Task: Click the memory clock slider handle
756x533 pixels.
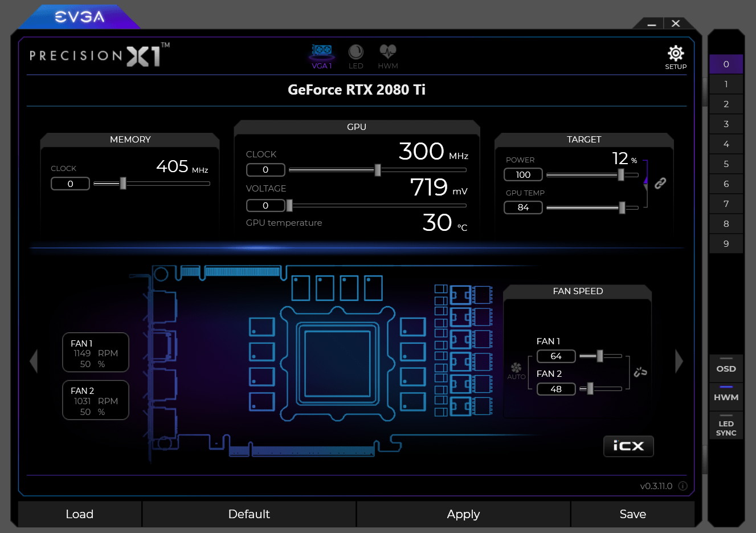Action: (122, 184)
